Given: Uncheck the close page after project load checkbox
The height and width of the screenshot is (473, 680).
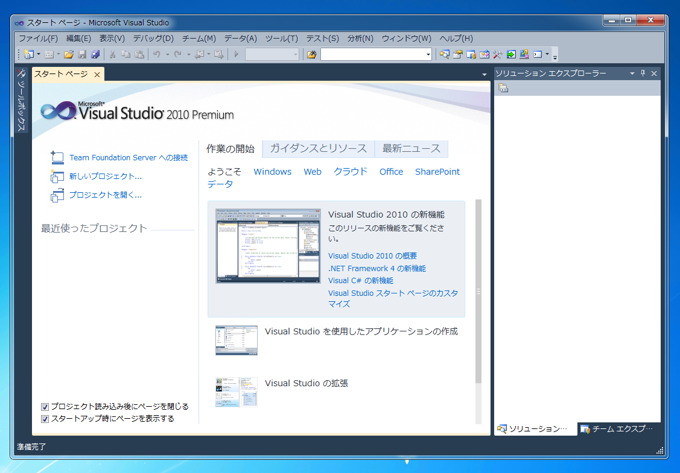Looking at the screenshot, I should 45,407.
